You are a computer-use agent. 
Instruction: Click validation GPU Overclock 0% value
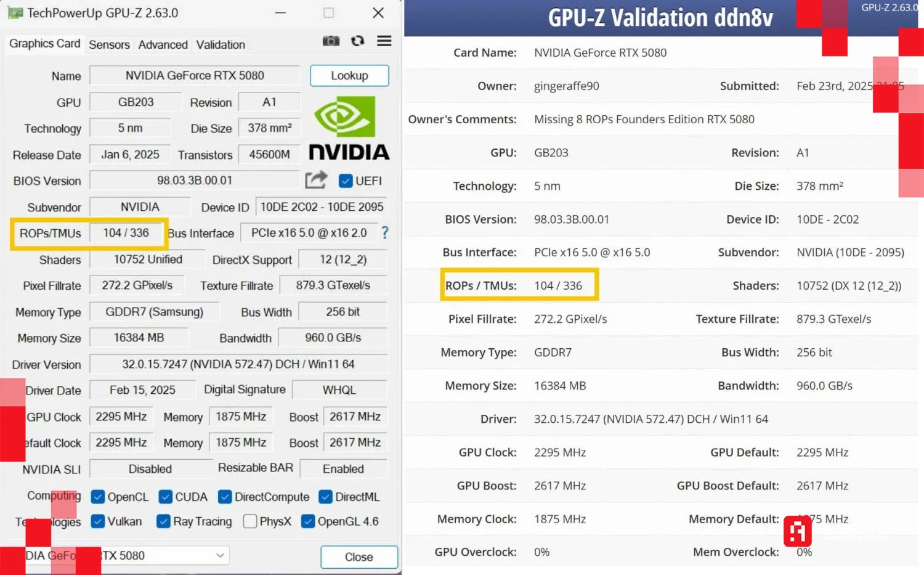point(541,552)
